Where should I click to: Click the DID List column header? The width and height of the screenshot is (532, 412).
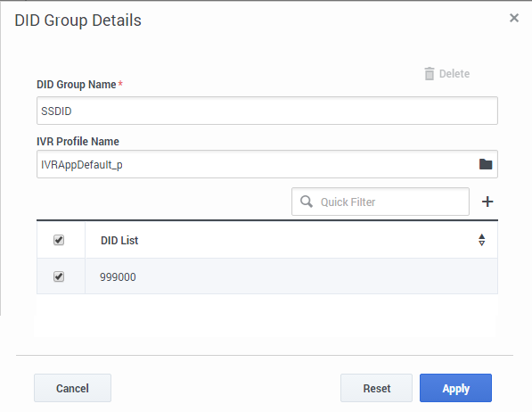119,241
